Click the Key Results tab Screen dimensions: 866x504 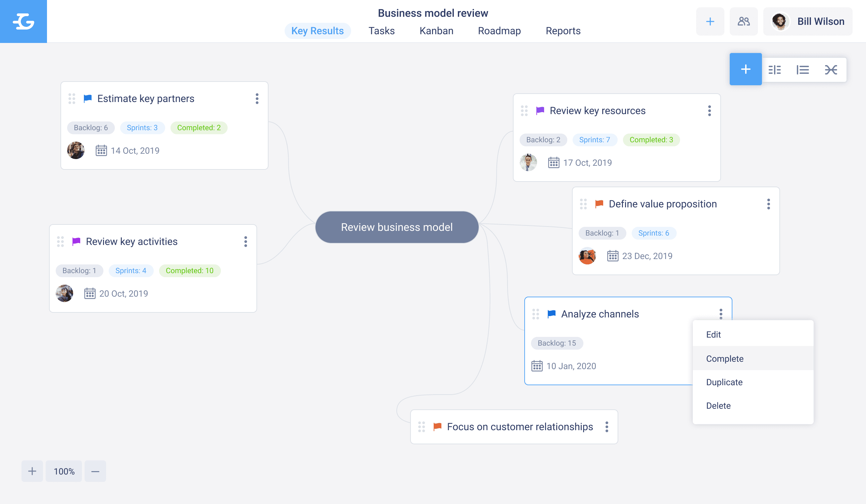316,30
